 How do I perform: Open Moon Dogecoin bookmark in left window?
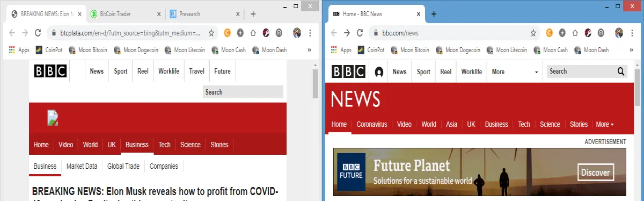pos(136,50)
